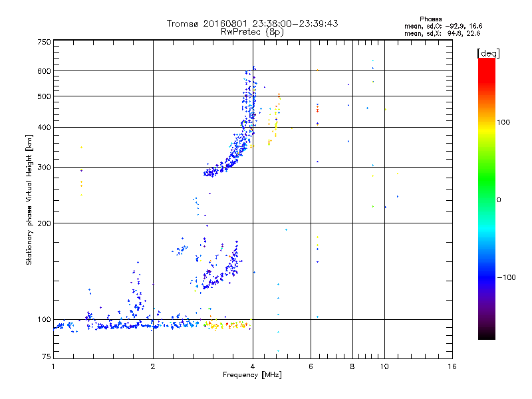Click the colorbar tick label '-100'
The height and width of the screenshot is (399, 532).
pyautogui.click(x=506, y=277)
